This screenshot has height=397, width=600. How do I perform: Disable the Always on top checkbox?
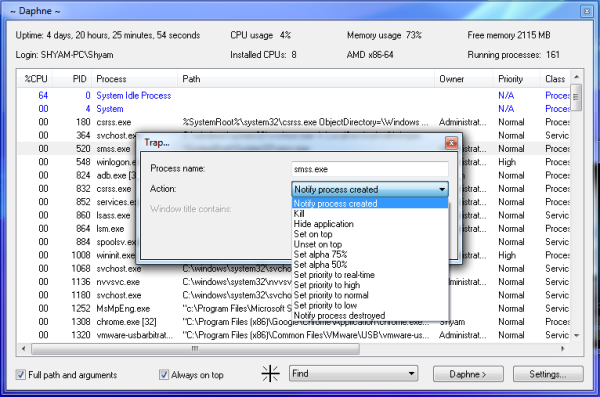(164, 374)
